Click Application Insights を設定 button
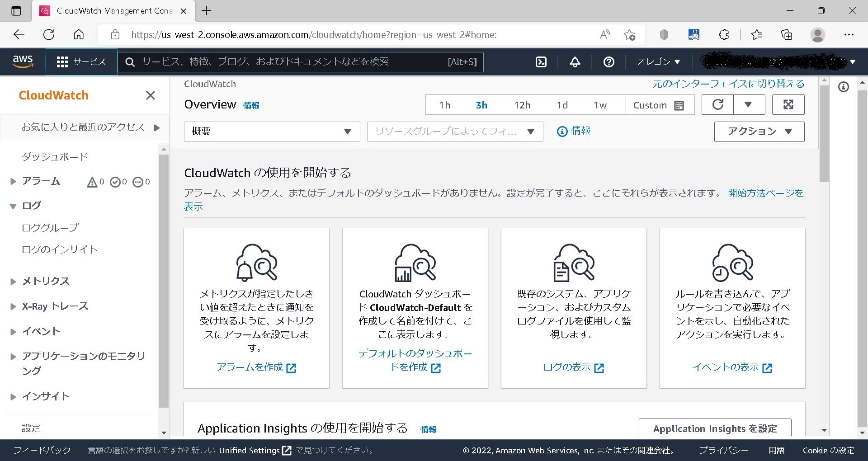This screenshot has height=461, width=868. point(715,428)
